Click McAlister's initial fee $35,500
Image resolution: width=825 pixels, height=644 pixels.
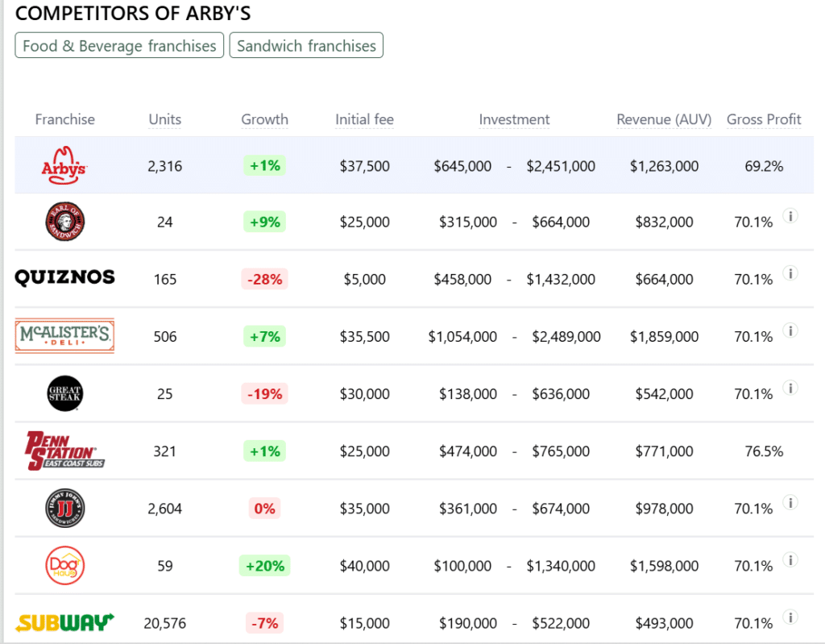point(365,337)
